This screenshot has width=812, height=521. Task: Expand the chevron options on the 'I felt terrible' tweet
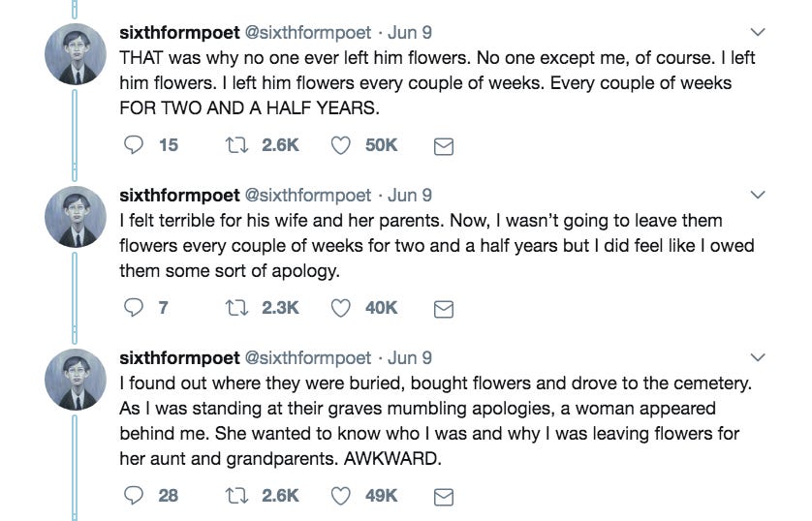758,195
